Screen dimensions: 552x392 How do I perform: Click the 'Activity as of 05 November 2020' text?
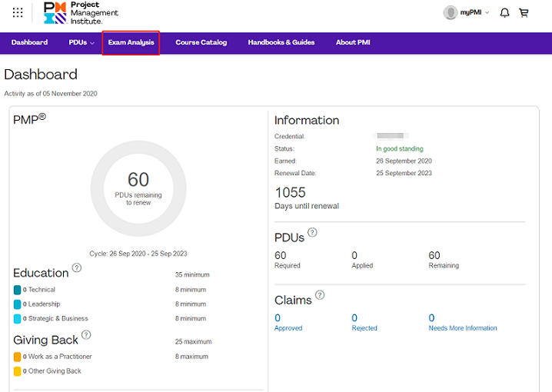click(x=51, y=94)
